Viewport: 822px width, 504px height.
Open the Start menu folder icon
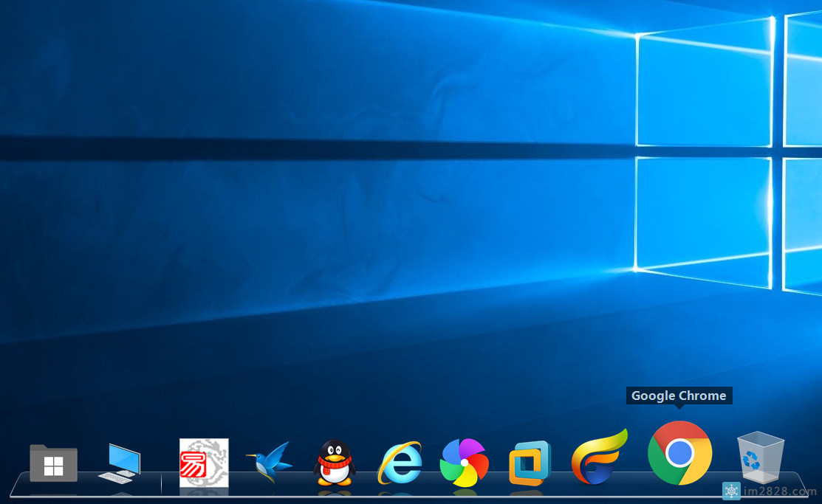[x=54, y=463]
